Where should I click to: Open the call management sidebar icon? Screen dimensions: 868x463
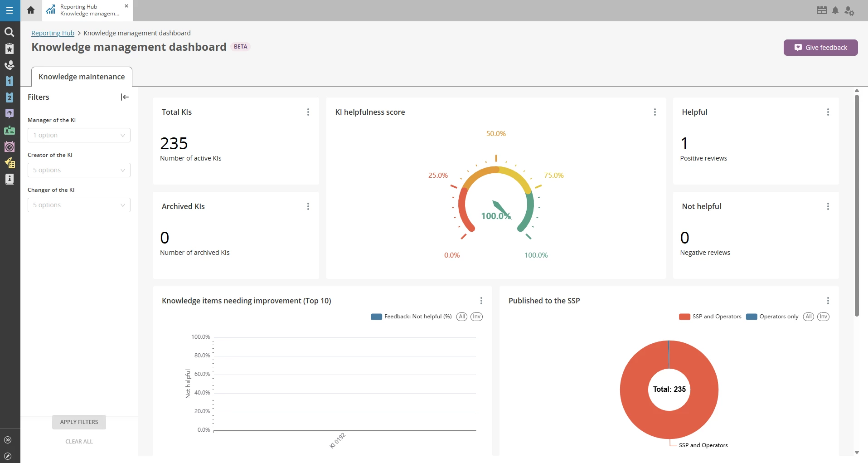click(x=9, y=65)
